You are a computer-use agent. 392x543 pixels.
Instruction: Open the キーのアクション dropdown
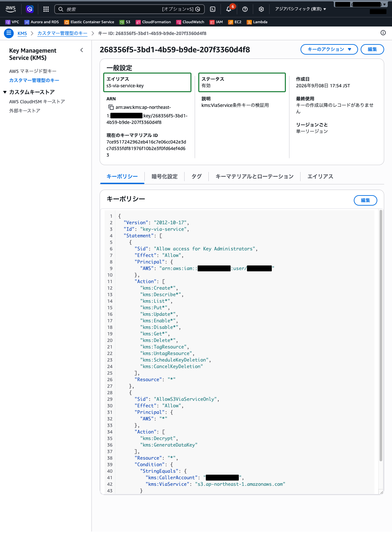[x=329, y=49]
